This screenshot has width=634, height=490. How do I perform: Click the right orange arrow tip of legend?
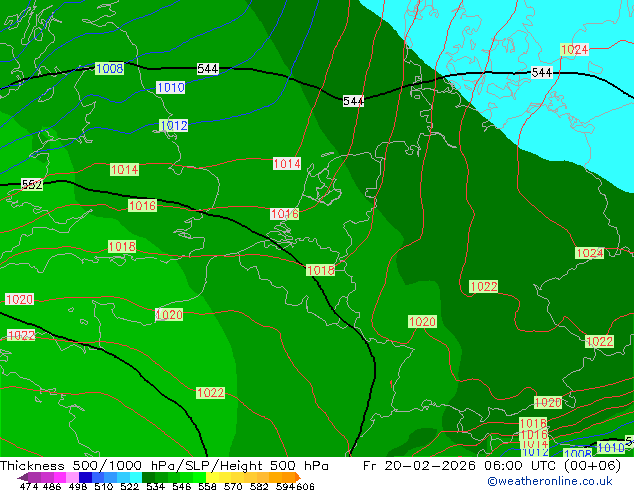[298, 477]
